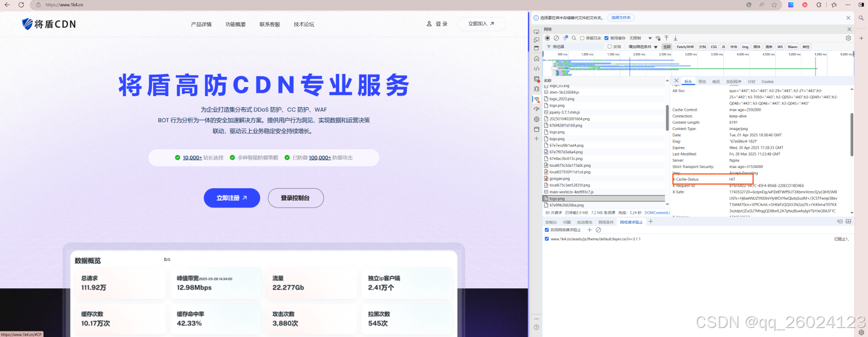The image size is (868, 337).
Task: Click the 立即加入 button in header
Action: pyautogui.click(x=481, y=24)
